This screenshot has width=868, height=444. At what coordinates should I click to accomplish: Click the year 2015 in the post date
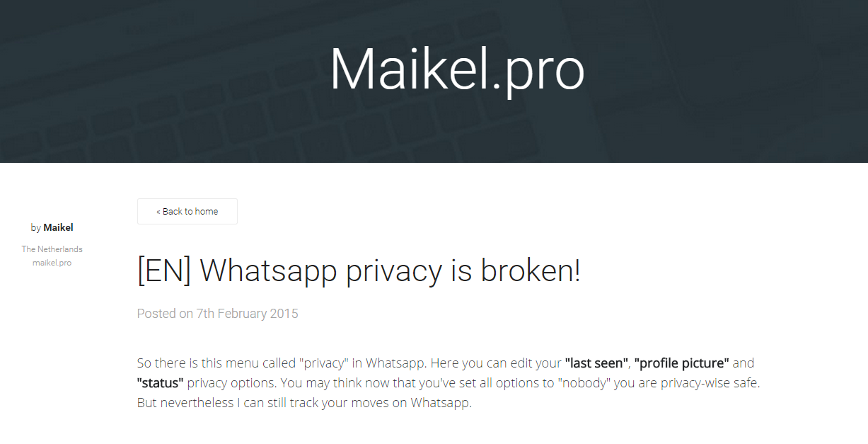[x=284, y=313]
